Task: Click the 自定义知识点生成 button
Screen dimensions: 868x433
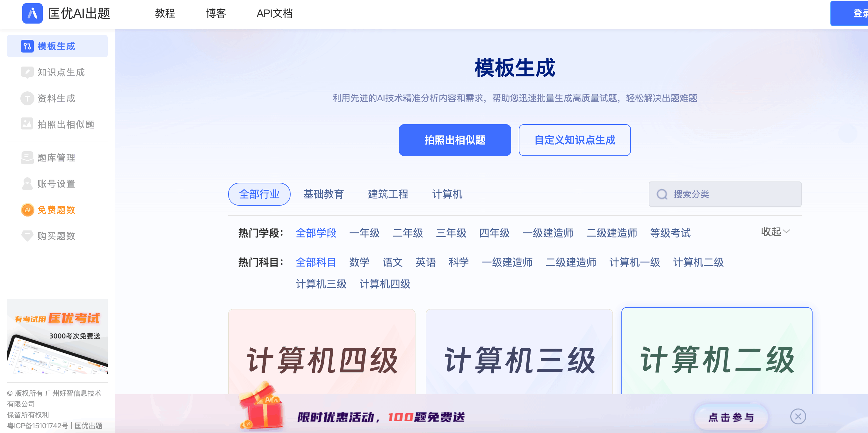Action: coord(575,140)
